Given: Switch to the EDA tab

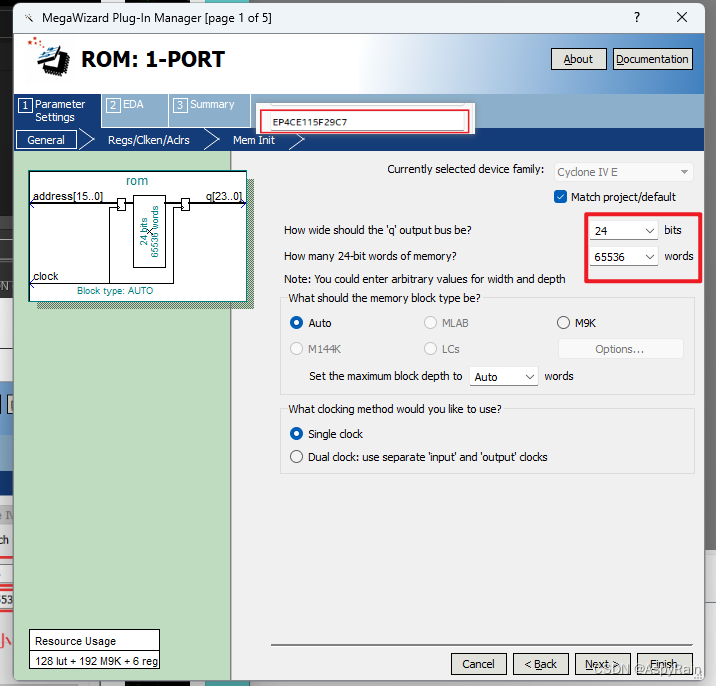Looking at the screenshot, I should [x=135, y=110].
